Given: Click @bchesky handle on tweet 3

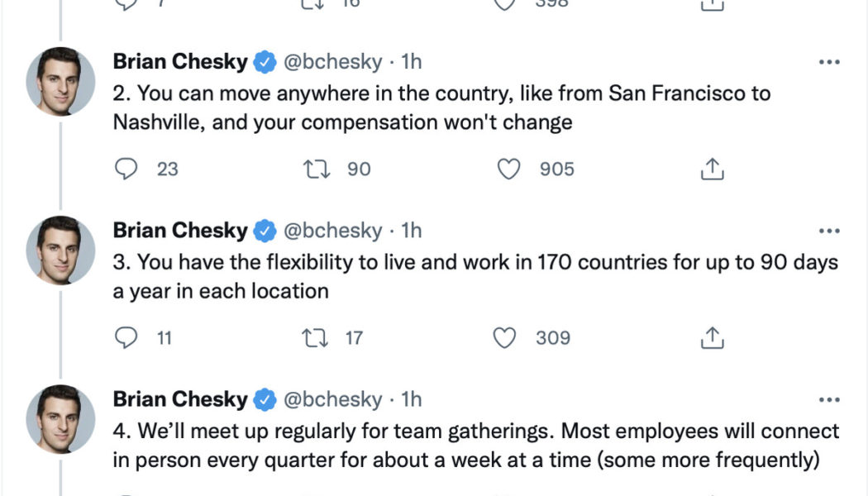Looking at the screenshot, I should 333,231.
